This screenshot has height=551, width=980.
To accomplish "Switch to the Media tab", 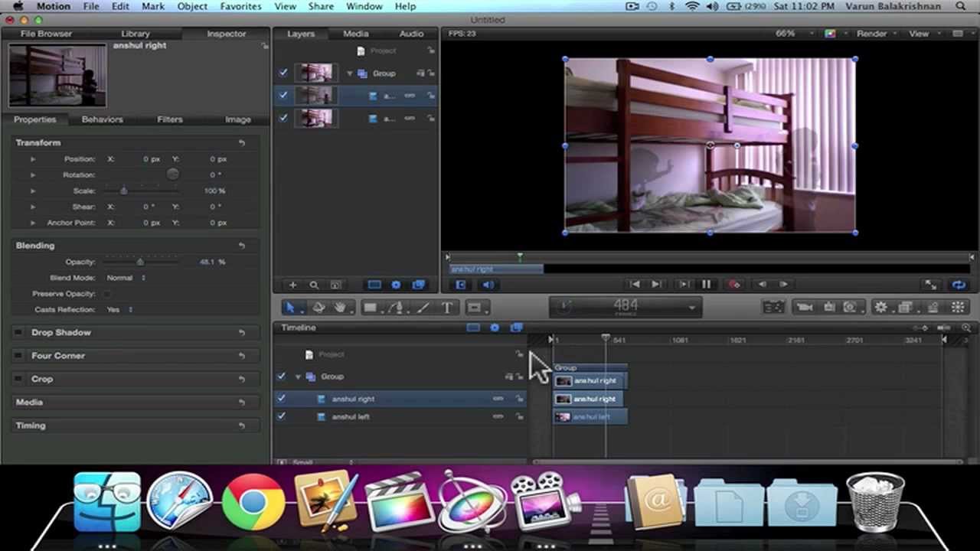I will point(355,34).
